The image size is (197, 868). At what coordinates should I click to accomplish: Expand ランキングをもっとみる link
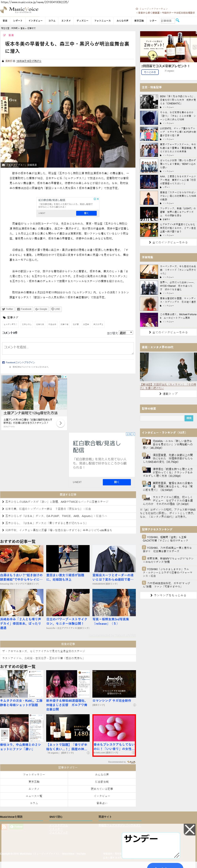coord(168,595)
